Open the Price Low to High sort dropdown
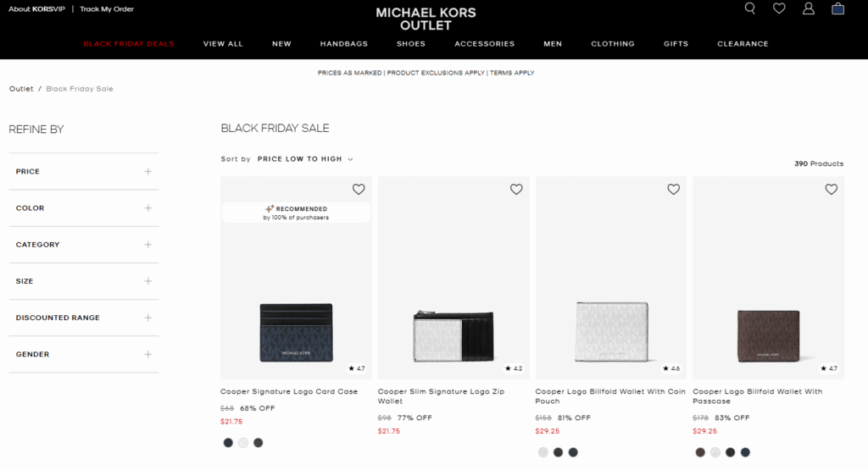 (x=305, y=159)
